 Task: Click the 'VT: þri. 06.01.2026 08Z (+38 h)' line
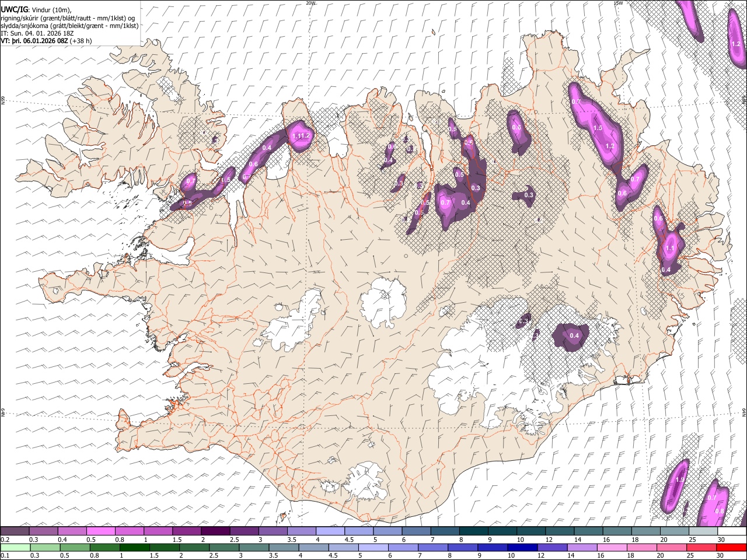point(46,41)
